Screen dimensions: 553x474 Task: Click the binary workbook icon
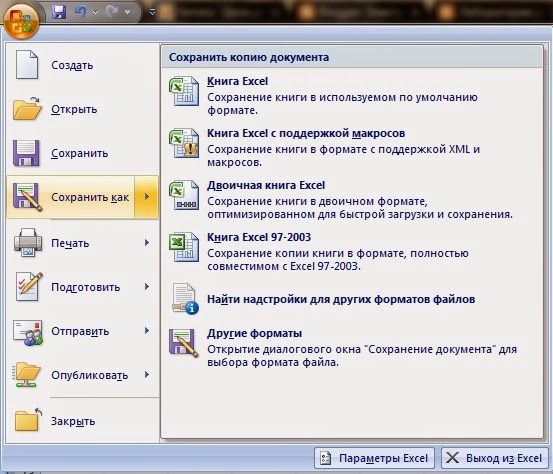point(184,195)
